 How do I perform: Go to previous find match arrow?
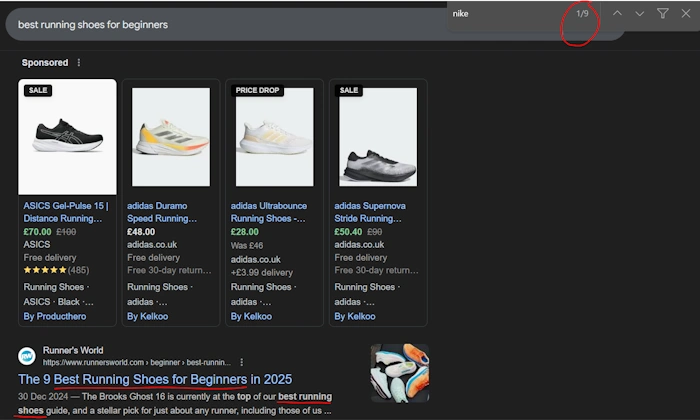click(x=617, y=13)
